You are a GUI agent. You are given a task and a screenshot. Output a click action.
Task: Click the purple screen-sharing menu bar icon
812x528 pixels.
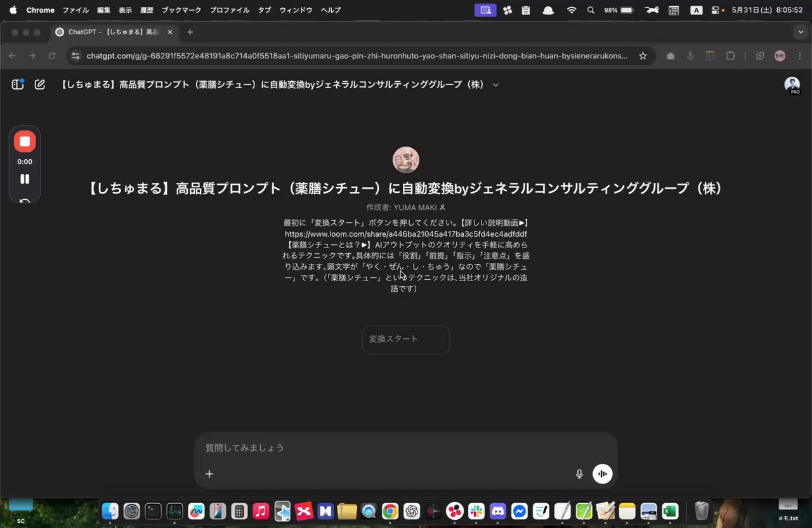(485, 10)
